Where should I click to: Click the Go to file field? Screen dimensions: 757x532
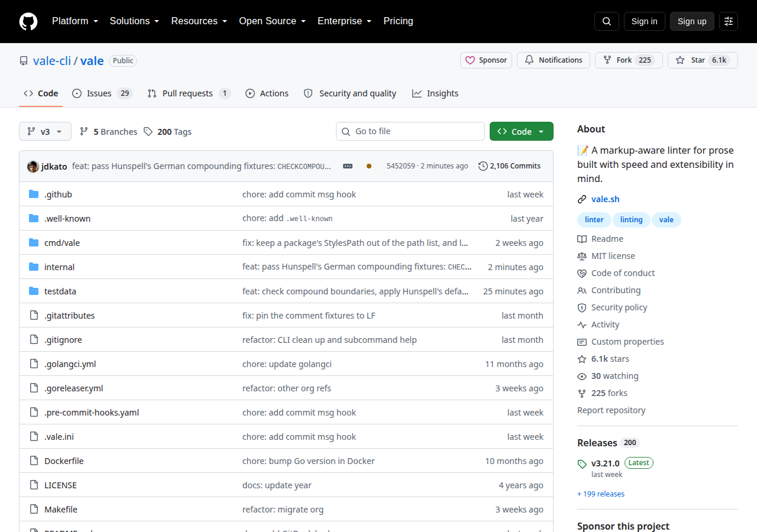[x=410, y=131]
